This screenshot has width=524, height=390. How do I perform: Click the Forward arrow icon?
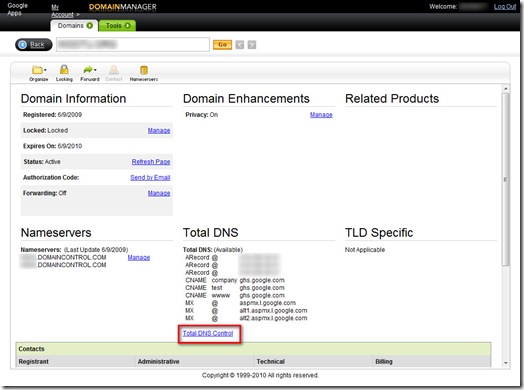[88, 70]
